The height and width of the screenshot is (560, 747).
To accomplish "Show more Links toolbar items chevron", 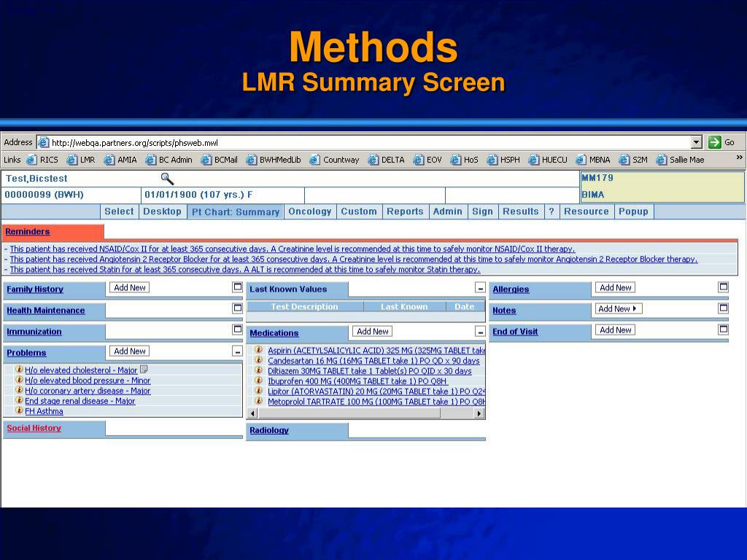I will pyautogui.click(x=739, y=157).
